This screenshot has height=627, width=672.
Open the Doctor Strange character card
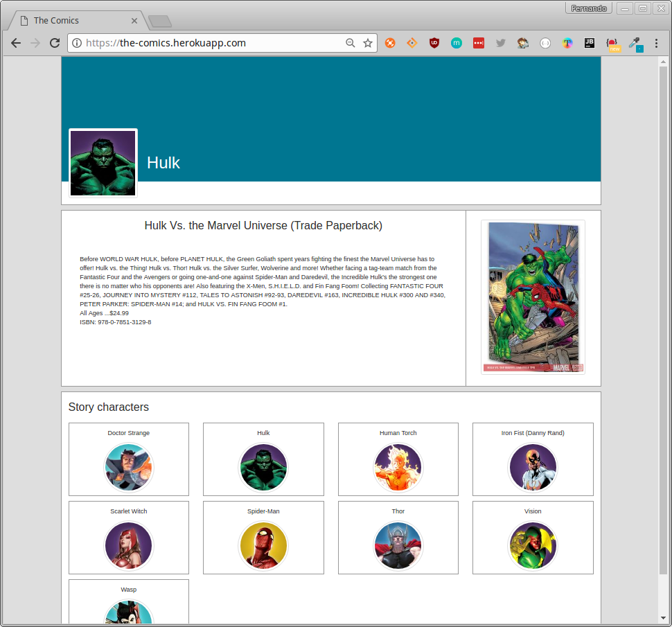(129, 459)
